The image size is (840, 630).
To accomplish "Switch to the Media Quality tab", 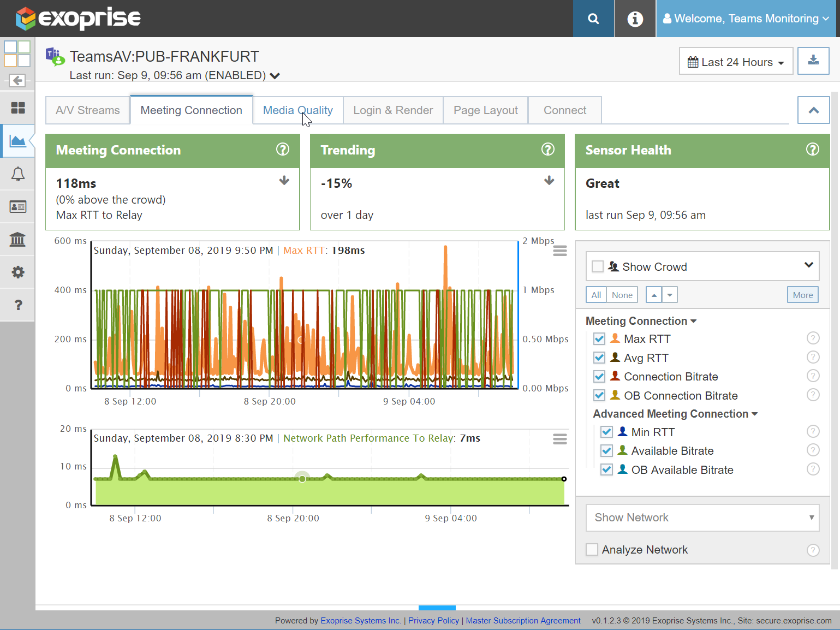I will click(298, 110).
